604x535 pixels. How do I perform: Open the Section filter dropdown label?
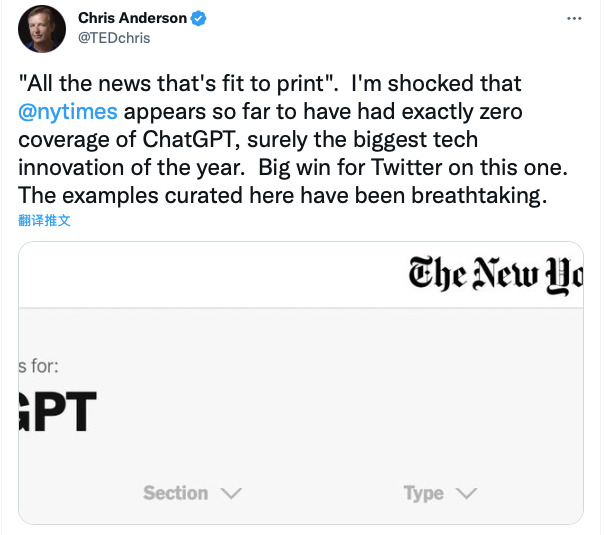point(176,493)
